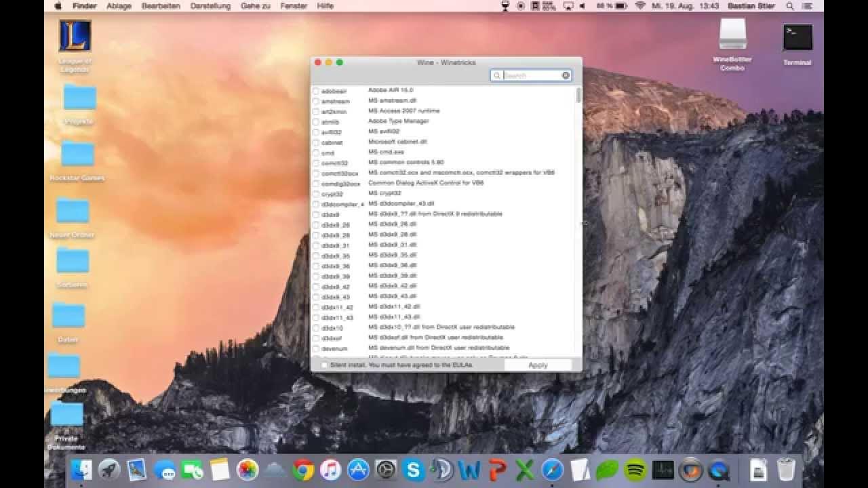Screen dimensions: 868x488
Task: Open System Preferences in the Dock
Action: [x=386, y=469]
